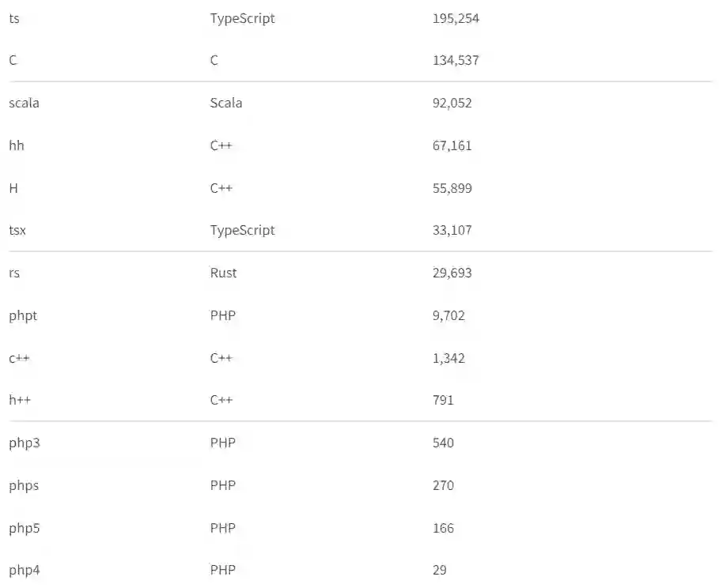Click the 1,342 count cell
Image resolution: width=719 pixels, height=588 pixels.
tap(448, 358)
